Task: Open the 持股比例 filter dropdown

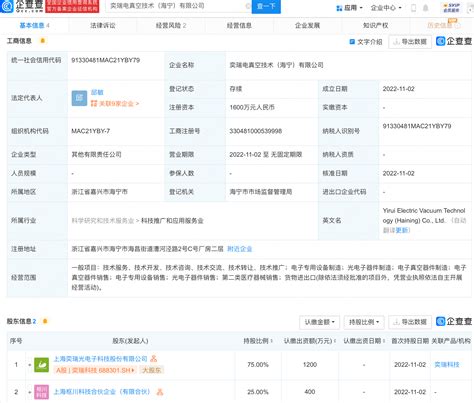Action: click(364, 322)
